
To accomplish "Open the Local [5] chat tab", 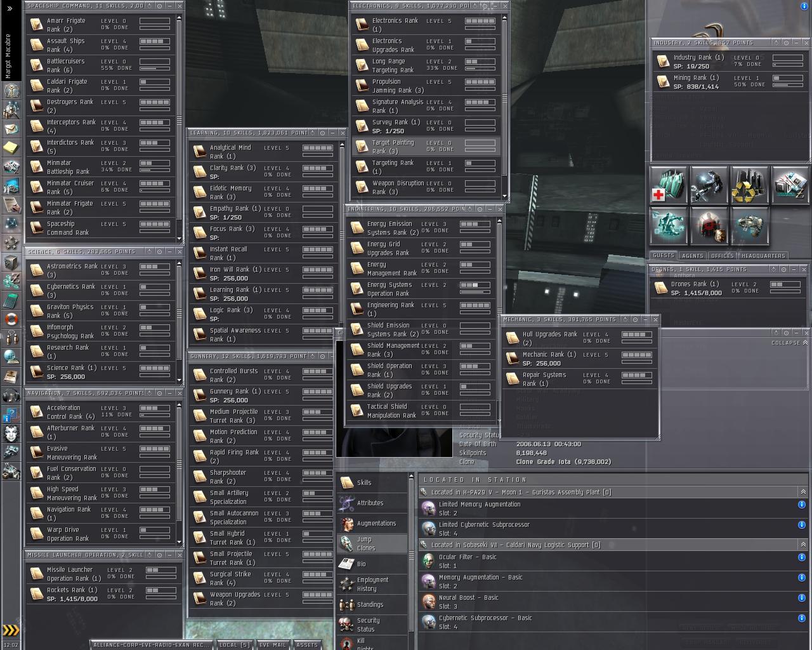I will 234,645.
